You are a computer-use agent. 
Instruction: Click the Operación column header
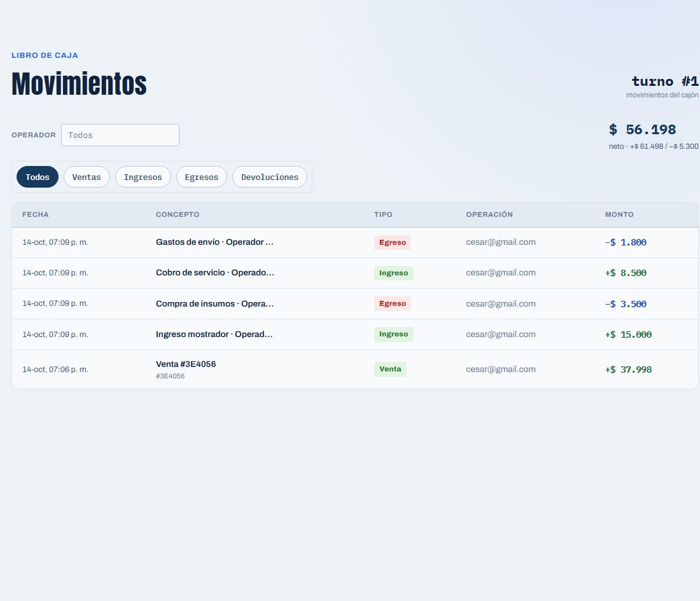pyautogui.click(x=489, y=214)
